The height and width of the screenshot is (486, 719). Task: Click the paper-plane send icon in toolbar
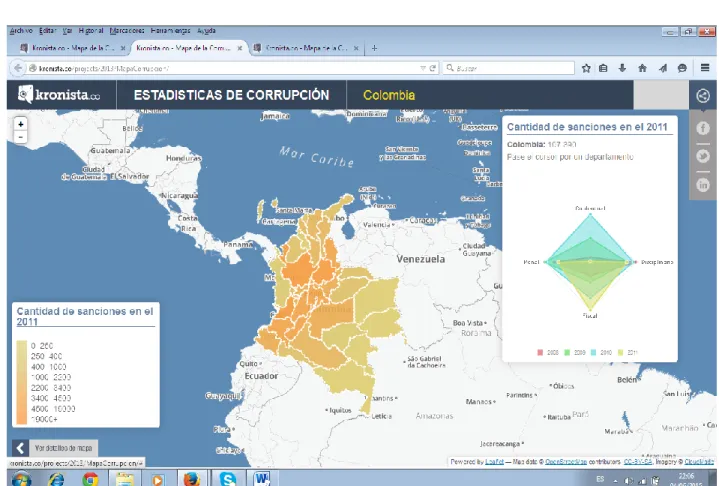[663, 68]
